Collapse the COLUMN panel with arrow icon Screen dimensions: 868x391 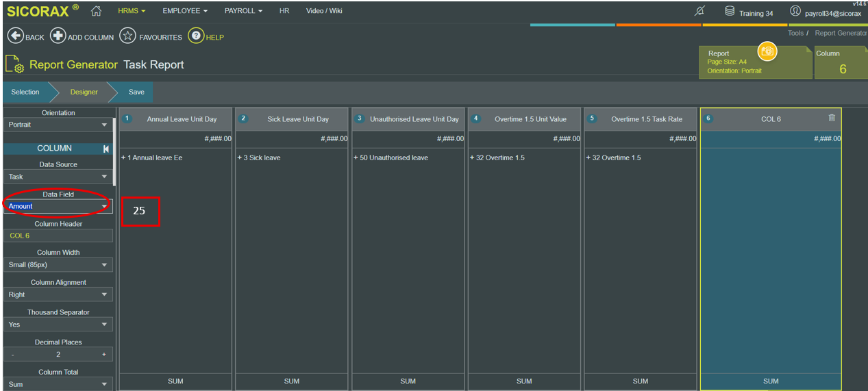pyautogui.click(x=106, y=149)
